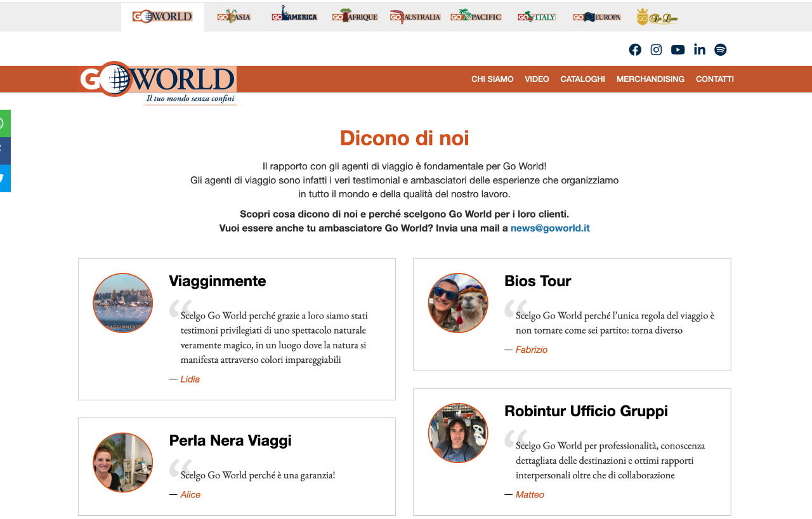
Task: Open the Instagram profile icon
Action: pos(656,49)
